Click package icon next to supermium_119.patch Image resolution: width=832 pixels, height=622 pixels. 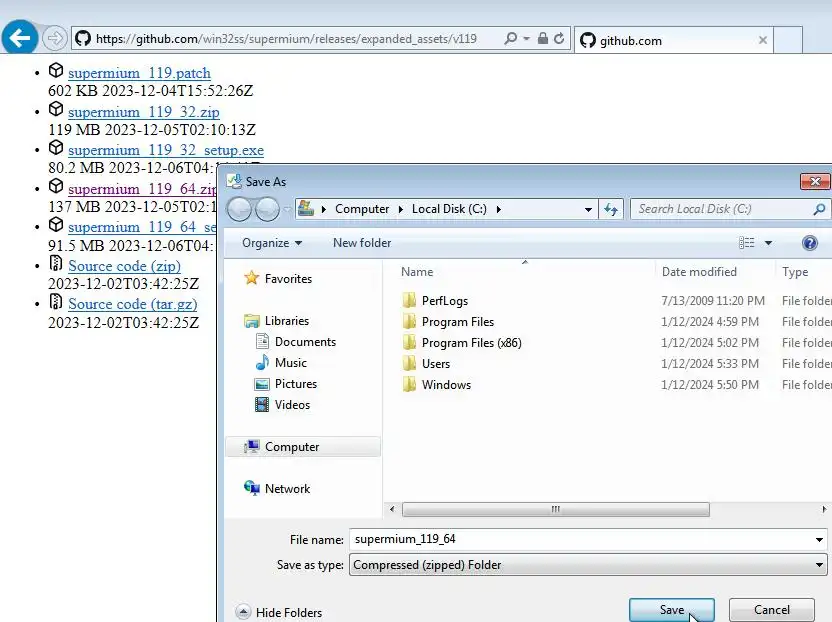(x=56, y=70)
